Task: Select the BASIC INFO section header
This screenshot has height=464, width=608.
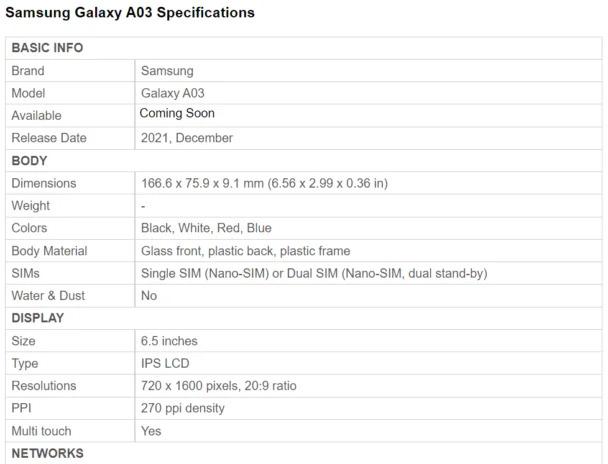Action: (x=47, y=48)
